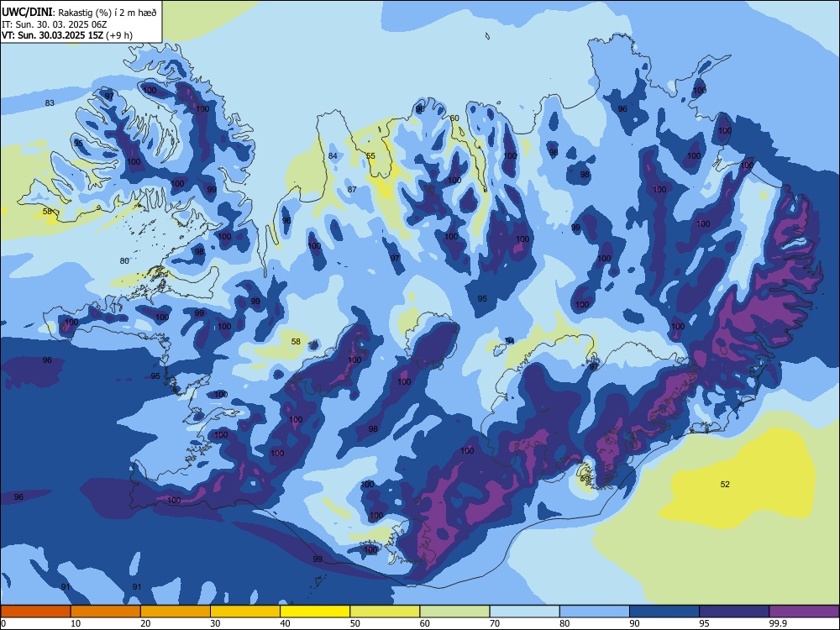Click the '94' value in central Iceland
This screenshot has height=630, width=840.
click(510, 341)
